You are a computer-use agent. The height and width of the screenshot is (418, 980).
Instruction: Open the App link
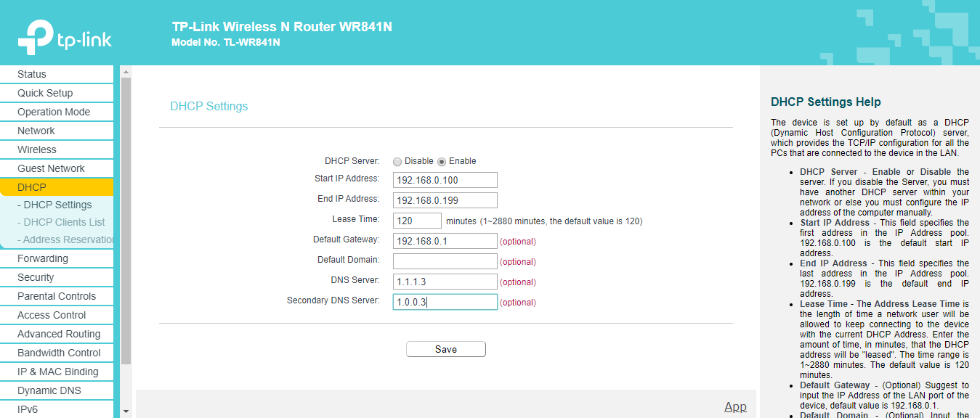(735, 406)
